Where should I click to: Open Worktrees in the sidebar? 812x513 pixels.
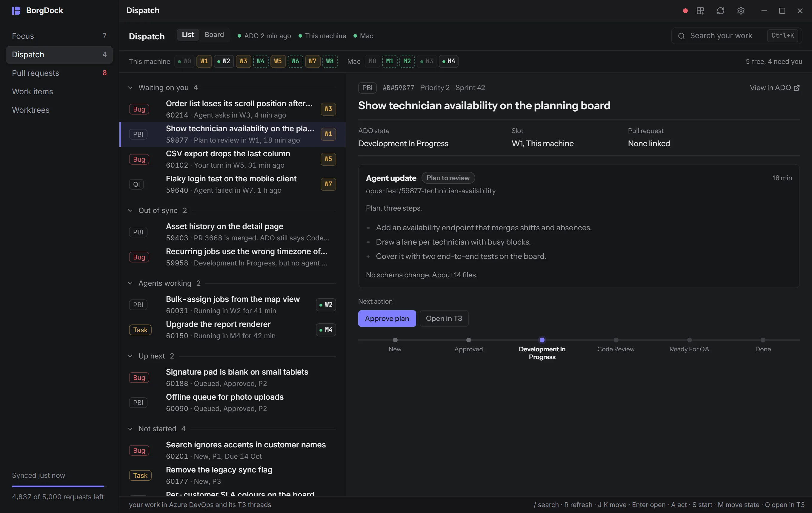pos(59,110)
